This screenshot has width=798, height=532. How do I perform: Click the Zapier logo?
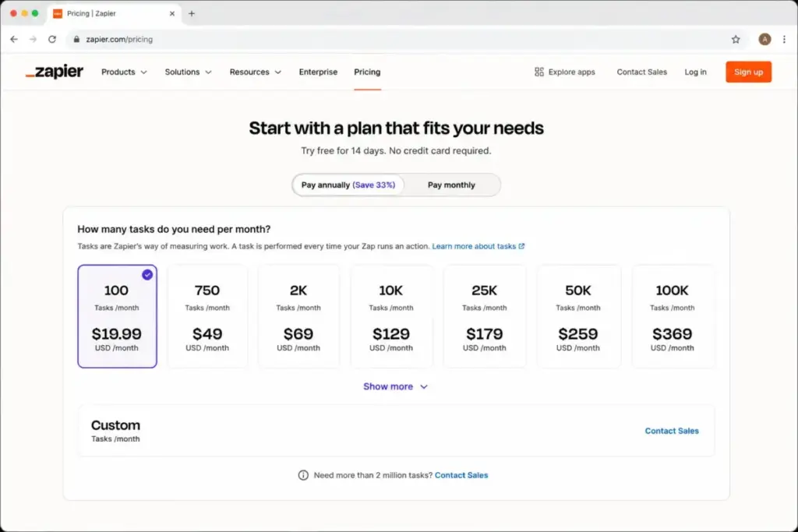pyautogui.click(x=55, y=72)
